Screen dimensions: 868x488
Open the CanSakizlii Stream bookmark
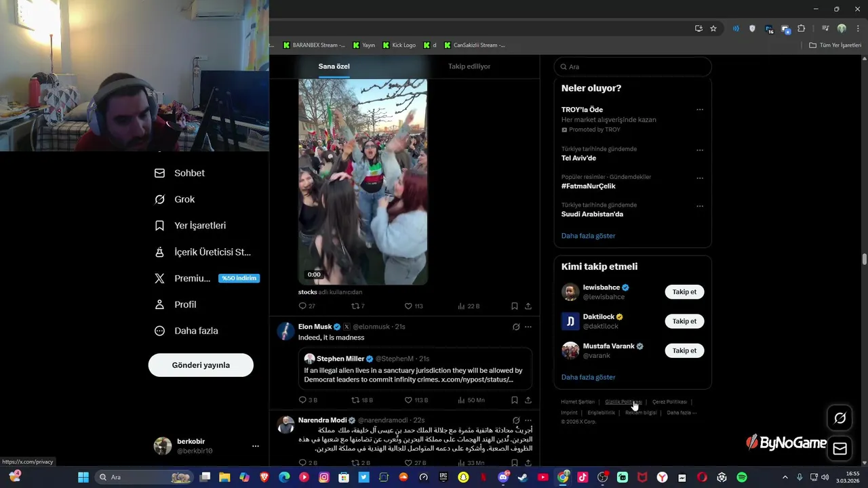[474, 45]
